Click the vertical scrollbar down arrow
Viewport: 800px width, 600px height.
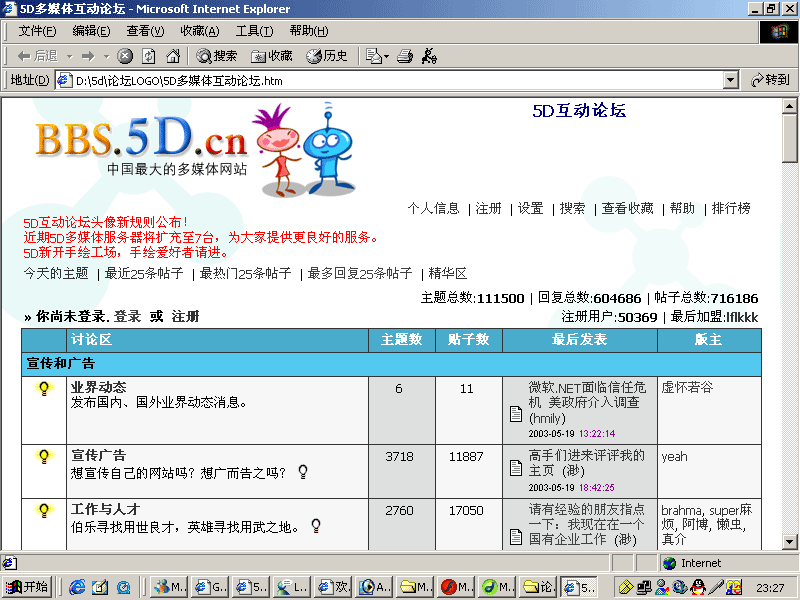(x=789, y=542)
